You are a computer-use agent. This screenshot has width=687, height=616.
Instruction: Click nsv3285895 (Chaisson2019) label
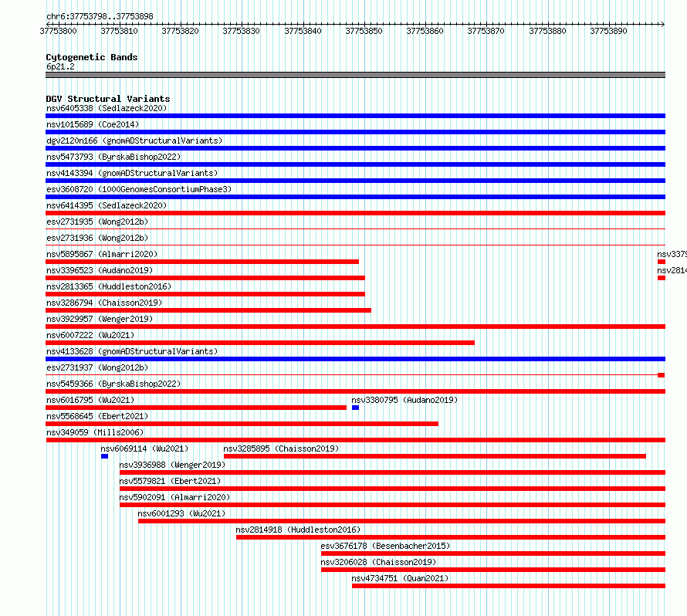click(281, 448)
